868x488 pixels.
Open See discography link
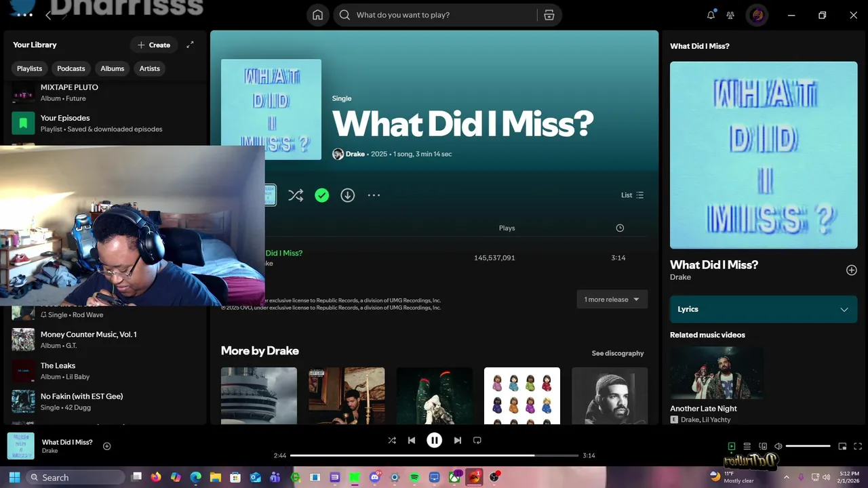[618, 353]
